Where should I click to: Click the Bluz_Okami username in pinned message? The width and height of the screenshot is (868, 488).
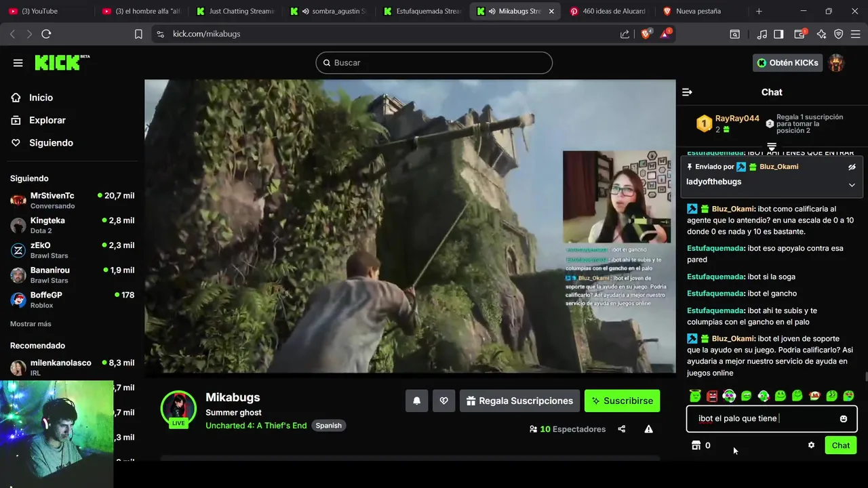[779, 167]
